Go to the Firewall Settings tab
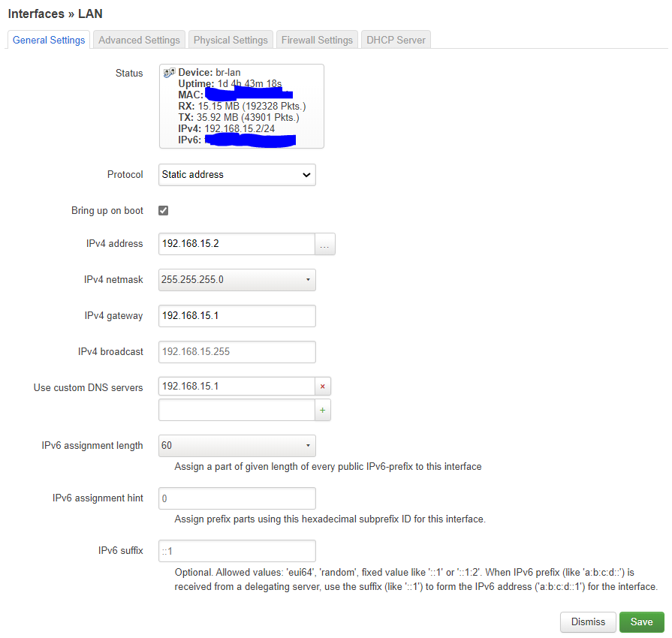Viewport: 672px width, 638px height. (317, 41)
